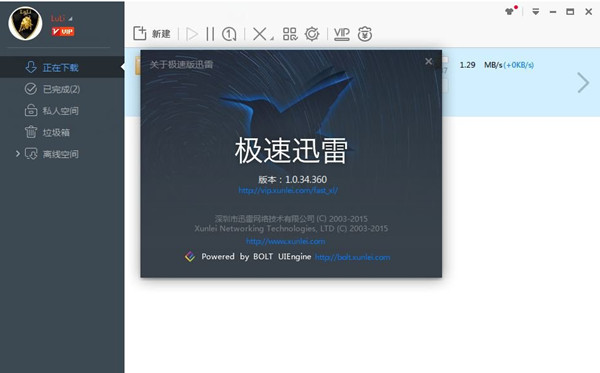This screenshot has width=600, height=373.
Task: Open the yuan money bag icon
Action: (x=365, y=34)
